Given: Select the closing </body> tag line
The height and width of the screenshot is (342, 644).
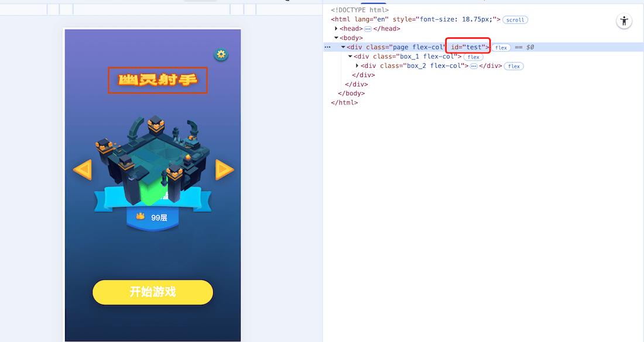Looking at the screenshot, I should pos(351,93).
